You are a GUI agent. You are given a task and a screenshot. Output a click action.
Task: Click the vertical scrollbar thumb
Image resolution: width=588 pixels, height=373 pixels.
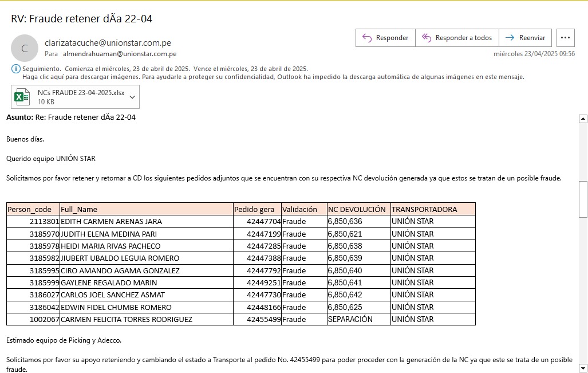click(x=583, y=199)
